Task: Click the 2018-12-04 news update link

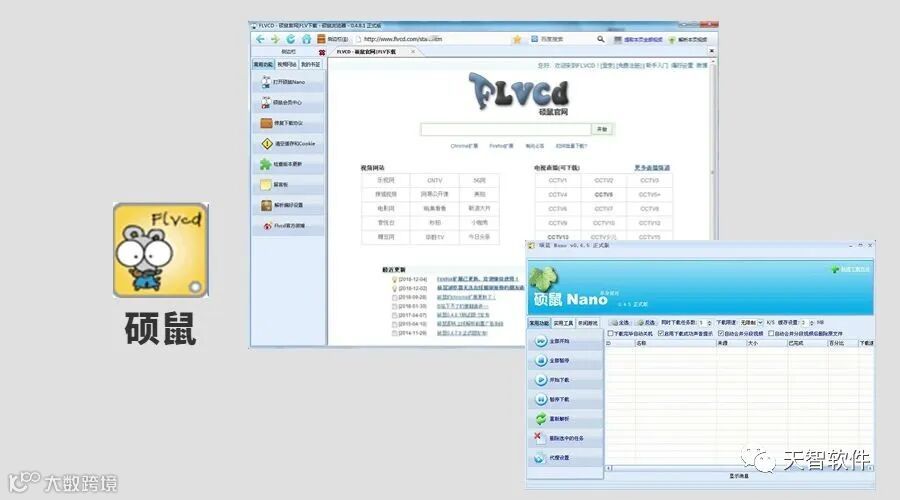Action: (478, 279)
